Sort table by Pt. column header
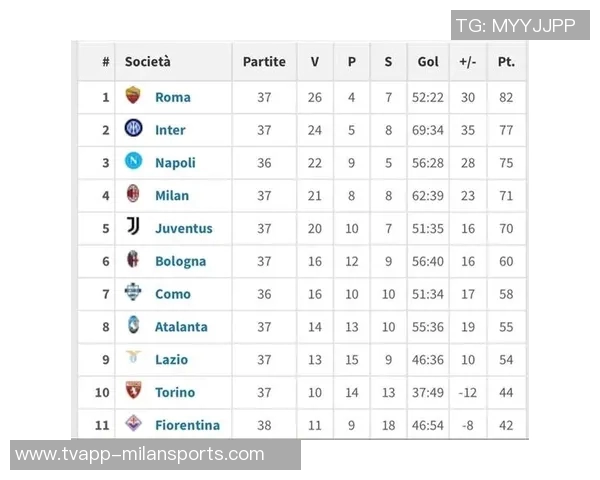The height and width of the screenshot is (480, 600). point(506,61)
